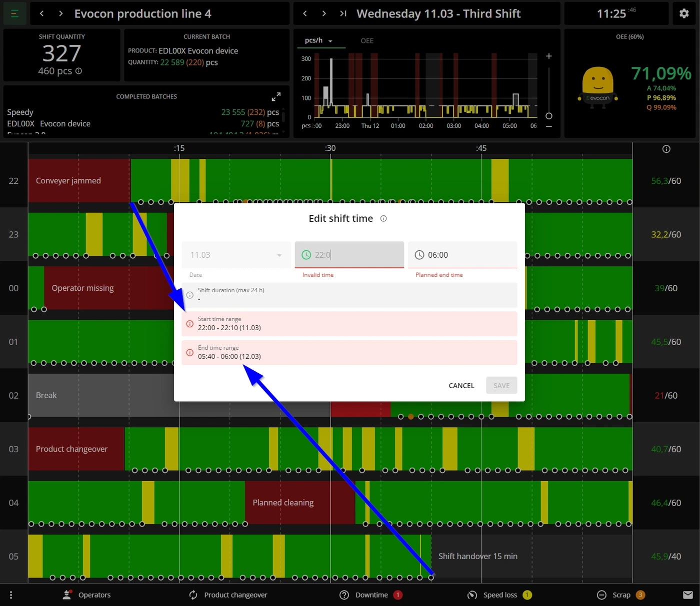Image resolution: width=700 pixels, height=606 pixels.
Task: Open Speed loss from bottom bar
Action: click(499, 595)
